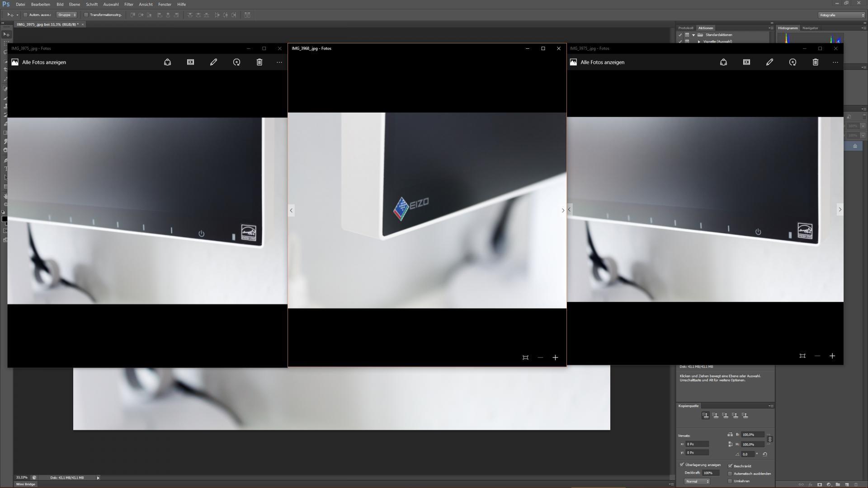Switch to the Protokoll tab

pos(685,28)
